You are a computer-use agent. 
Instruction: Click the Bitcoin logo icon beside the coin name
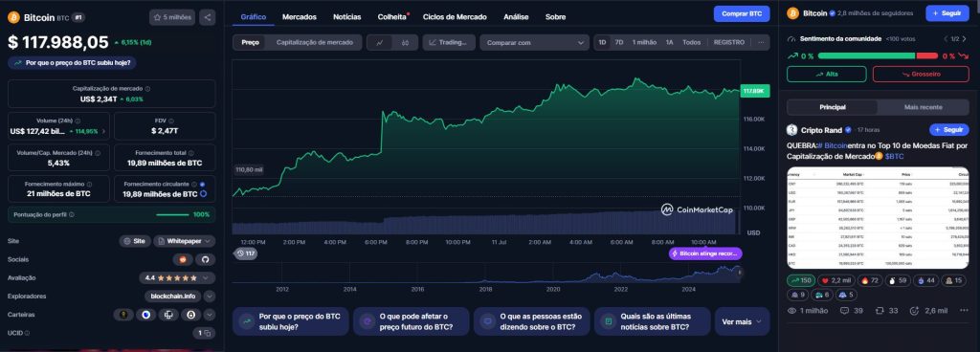pyautogui.click(x=13, y=17)
